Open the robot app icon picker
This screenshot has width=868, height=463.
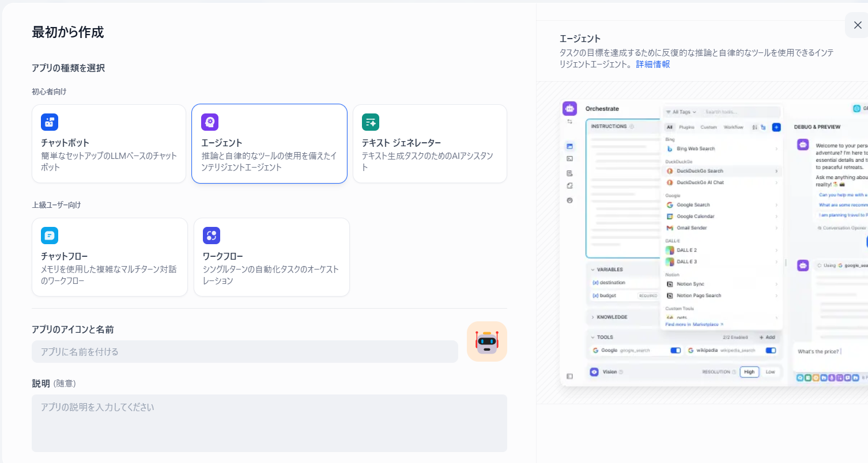pyautogui.click(x=486, y=341)
